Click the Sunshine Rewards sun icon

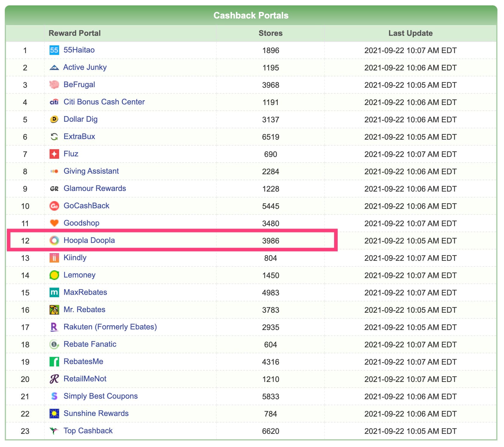pyautogui.click(x=54, y=414)
